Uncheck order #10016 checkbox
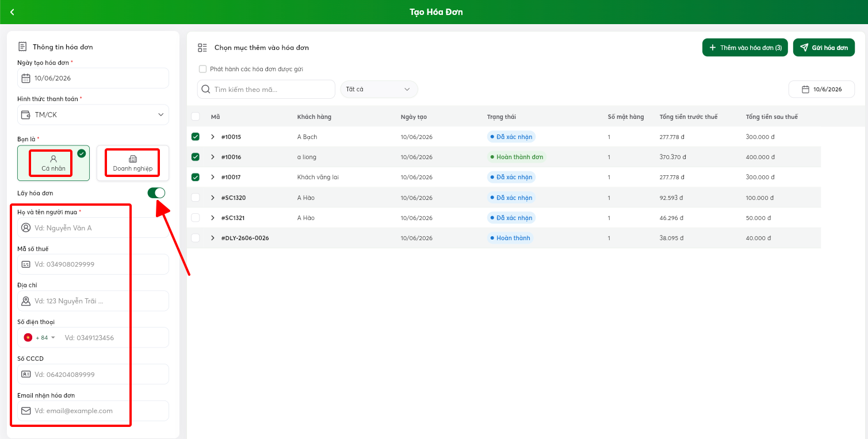Screen dimensions: 868x439 click(196, 157)
